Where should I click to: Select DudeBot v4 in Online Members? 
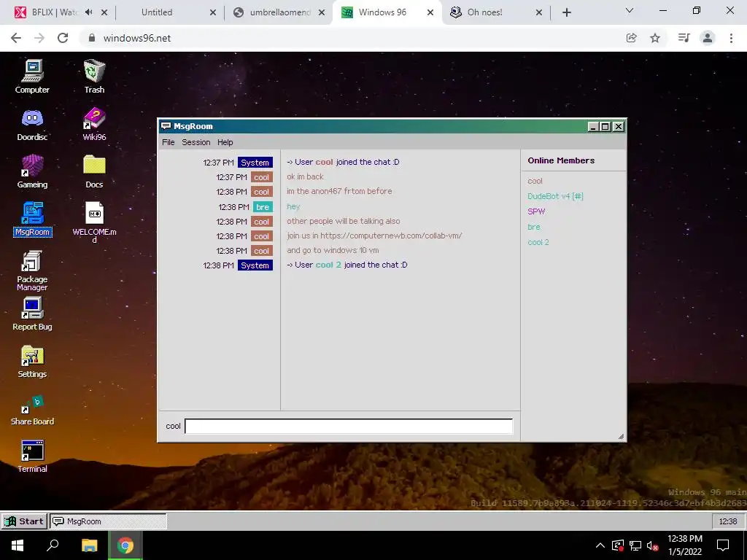click(555, 196)
